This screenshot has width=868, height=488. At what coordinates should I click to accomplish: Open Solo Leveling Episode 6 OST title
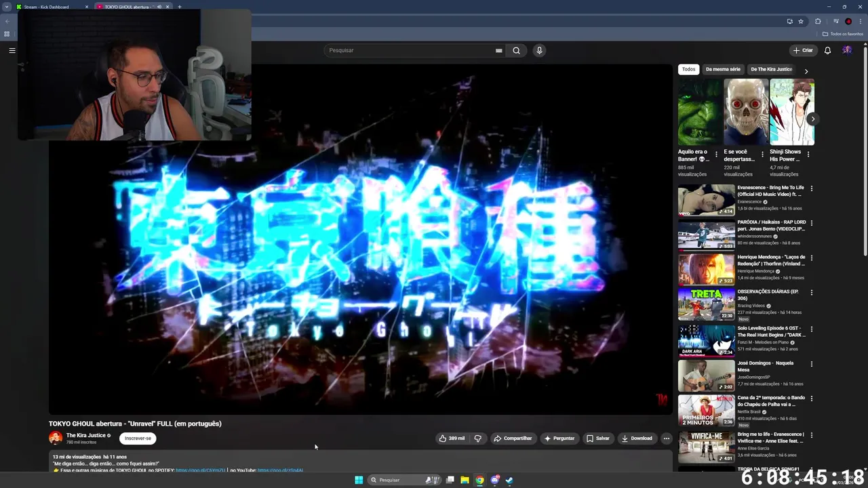click(x=771, y=331)
